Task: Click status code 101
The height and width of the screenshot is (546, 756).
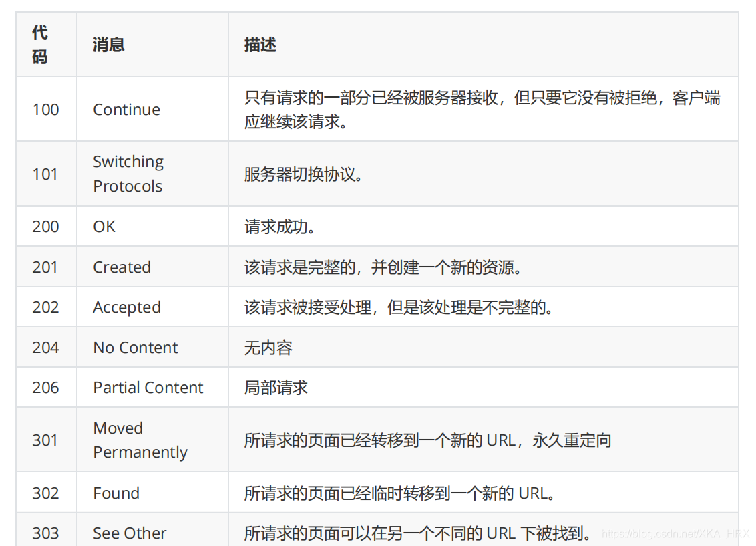Action: click(45, 174)
